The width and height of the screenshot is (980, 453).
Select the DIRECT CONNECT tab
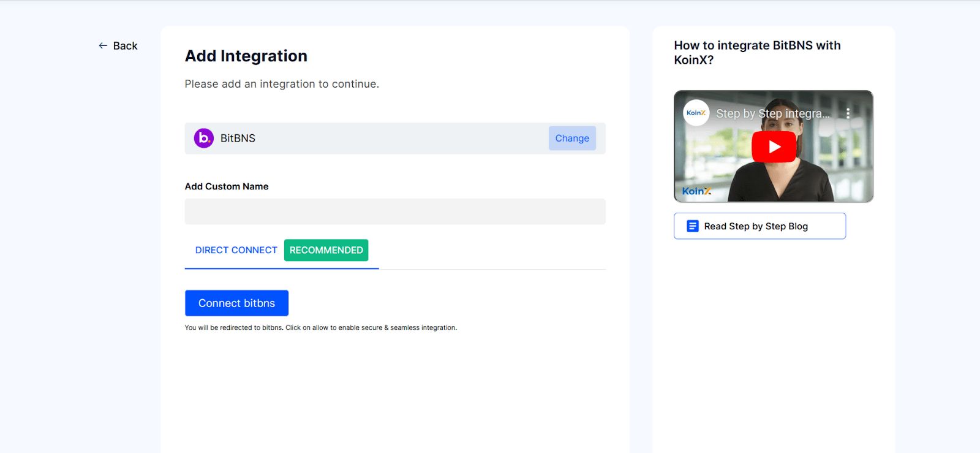[236, 250]
